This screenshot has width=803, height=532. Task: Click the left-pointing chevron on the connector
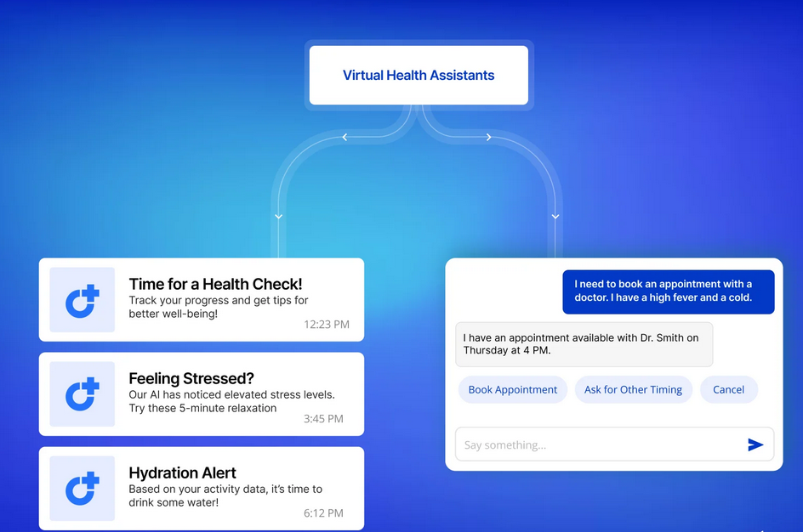click(x=345, y=137)
